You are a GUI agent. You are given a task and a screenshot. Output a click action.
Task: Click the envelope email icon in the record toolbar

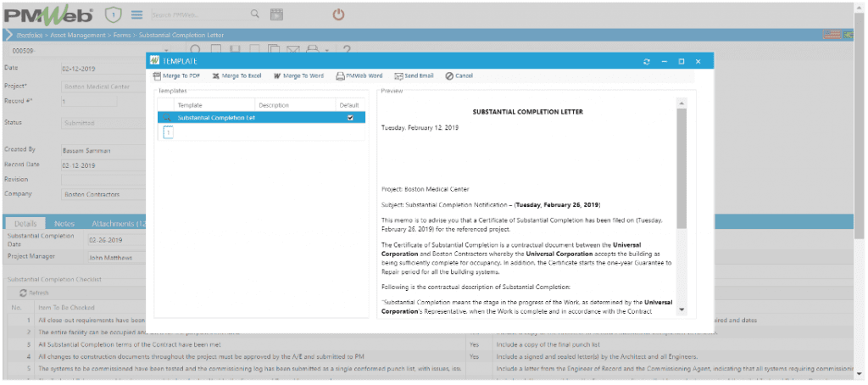pyautogui.click(x=293, y=50)
